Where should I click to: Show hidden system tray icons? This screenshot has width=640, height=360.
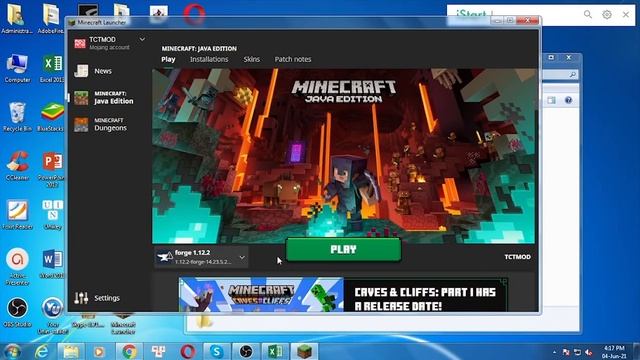554,352
